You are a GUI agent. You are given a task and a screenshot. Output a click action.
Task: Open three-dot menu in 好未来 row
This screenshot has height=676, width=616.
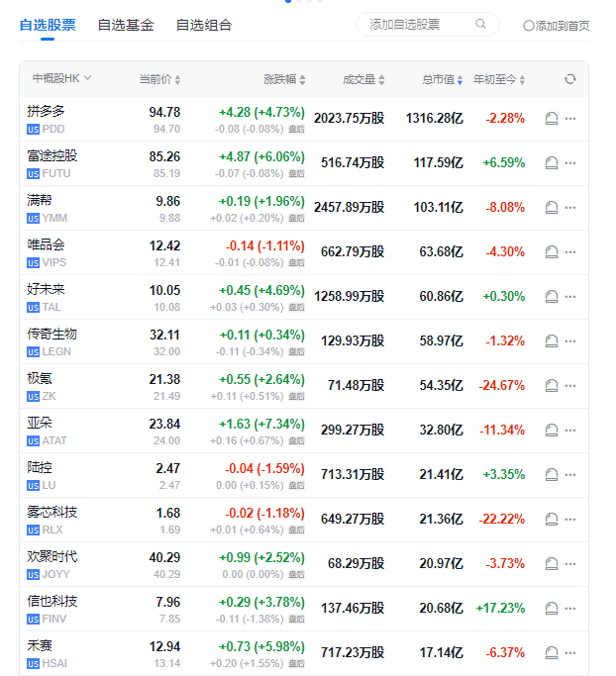pyautogui.click(x=570, y=297)
